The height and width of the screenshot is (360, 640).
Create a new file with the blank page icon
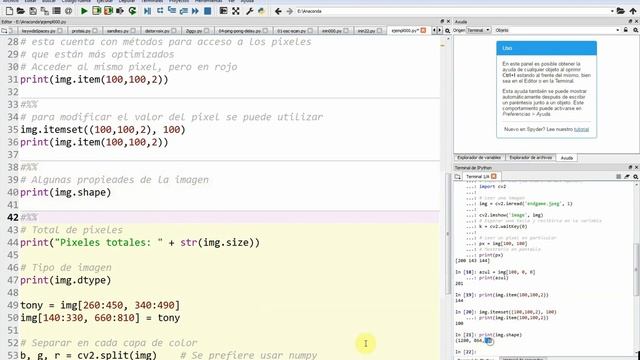(x=9, y=11)
